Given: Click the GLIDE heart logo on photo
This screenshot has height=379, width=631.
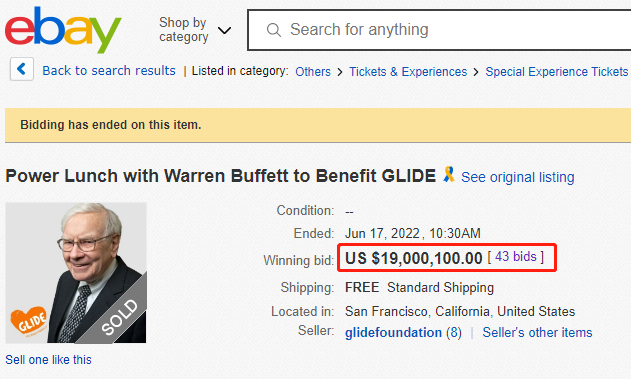Looking at the screenshot, I should click(28, 321).
